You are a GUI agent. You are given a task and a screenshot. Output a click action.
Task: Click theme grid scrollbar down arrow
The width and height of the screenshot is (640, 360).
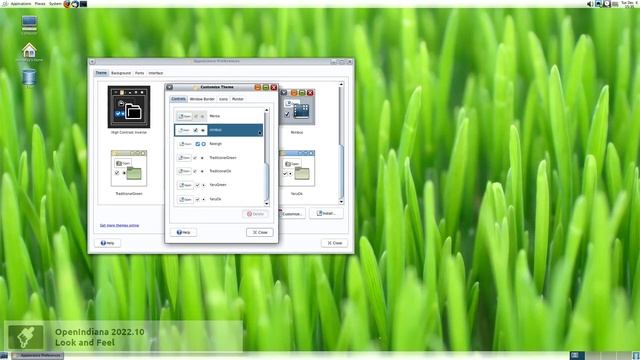[341, 202]
